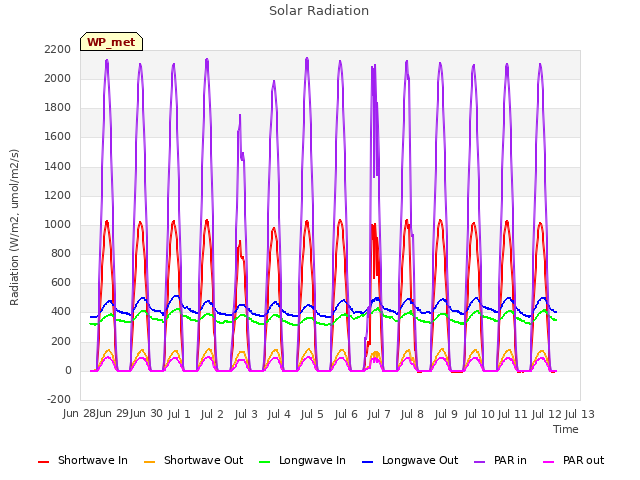Click the blue Longwave Out legend swatch
640x480 pixels.
coord(367,462)
